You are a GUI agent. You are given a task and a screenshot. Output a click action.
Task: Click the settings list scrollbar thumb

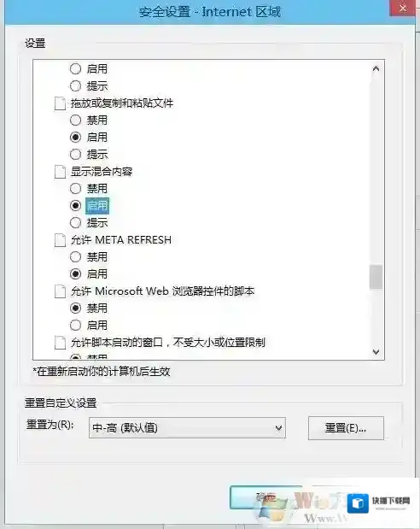coord(376,278)
